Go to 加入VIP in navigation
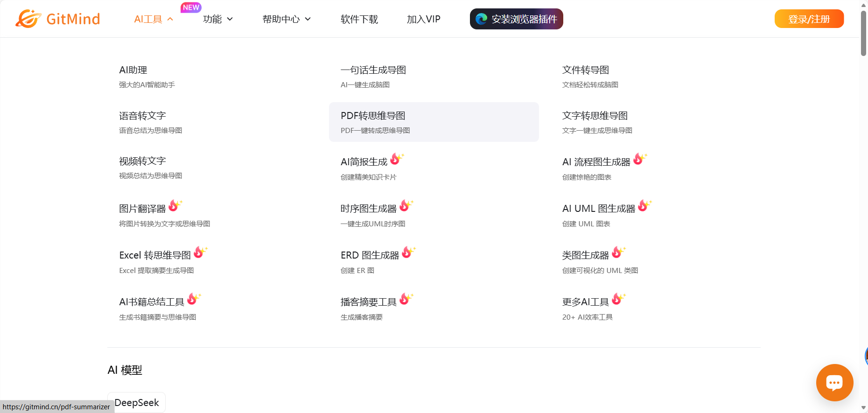 coord(423,19)
